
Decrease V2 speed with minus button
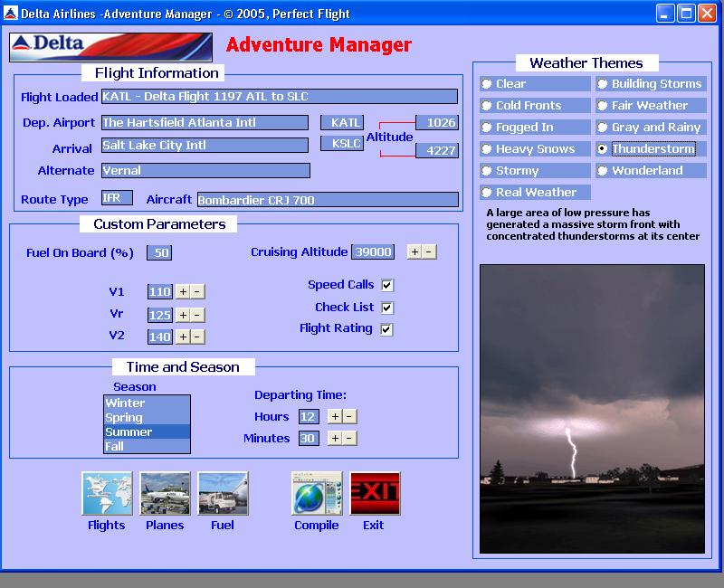tap(197, 337)
